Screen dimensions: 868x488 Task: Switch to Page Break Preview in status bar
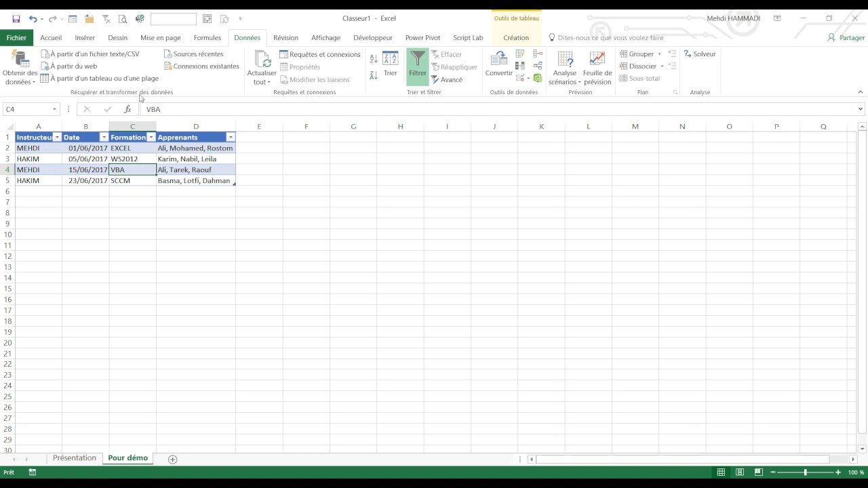[759, 472]
